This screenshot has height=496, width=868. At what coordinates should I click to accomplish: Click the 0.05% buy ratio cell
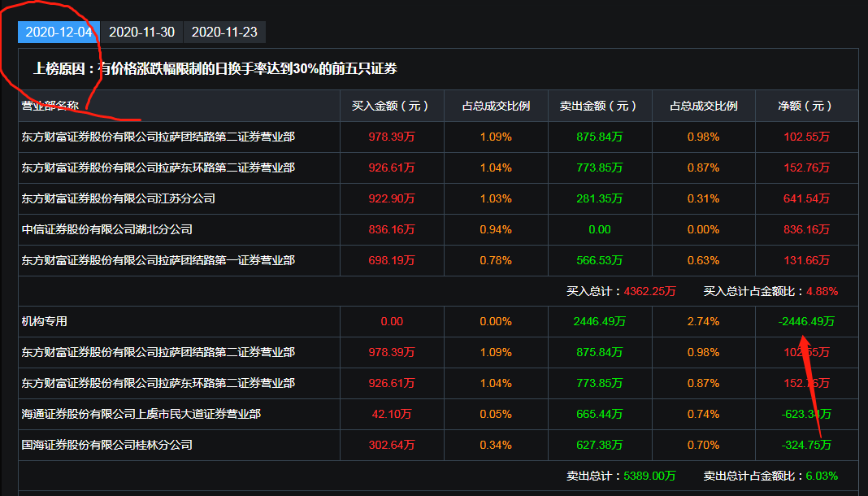(x=496, y=414)
